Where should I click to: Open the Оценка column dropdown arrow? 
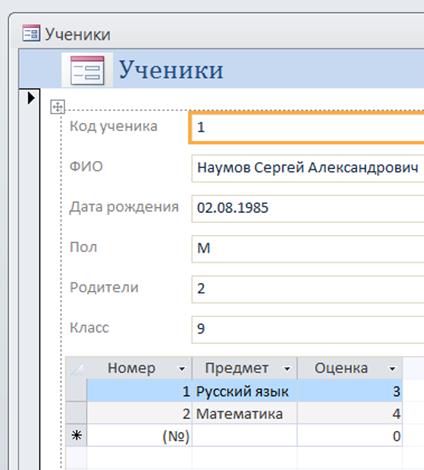tap(392, 369)
